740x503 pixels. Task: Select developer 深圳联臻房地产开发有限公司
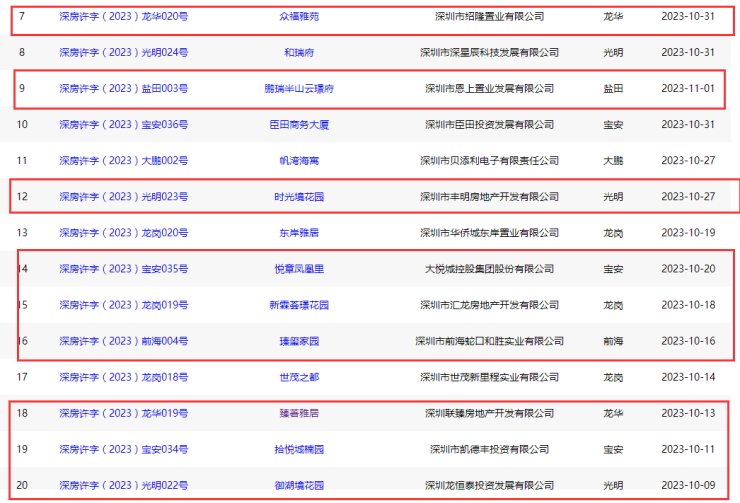(489, 413)
